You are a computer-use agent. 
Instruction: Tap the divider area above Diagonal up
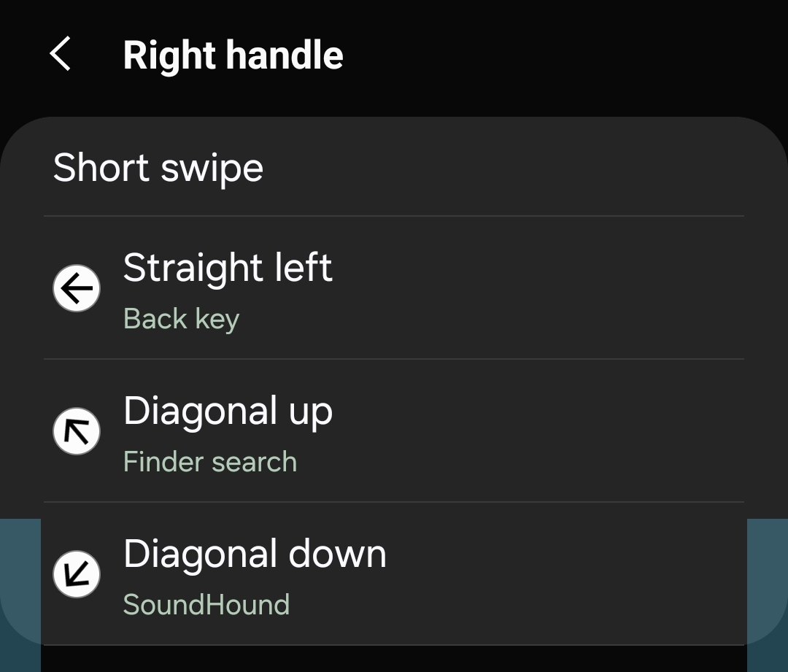394,358
